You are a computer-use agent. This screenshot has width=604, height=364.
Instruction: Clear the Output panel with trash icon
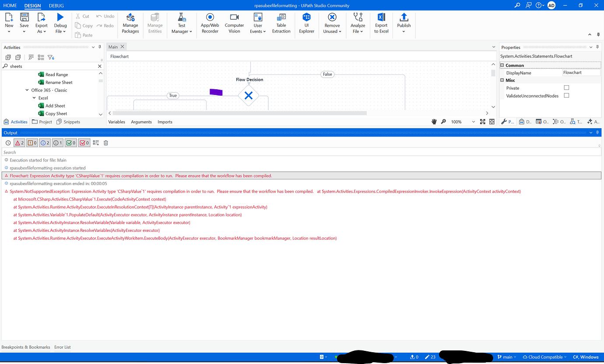(105, 143)
